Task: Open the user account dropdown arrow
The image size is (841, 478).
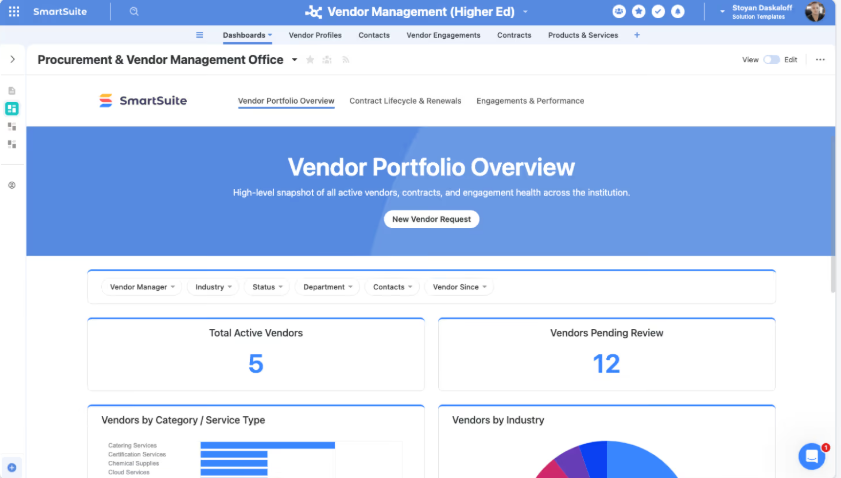Action: pos(722,11)
